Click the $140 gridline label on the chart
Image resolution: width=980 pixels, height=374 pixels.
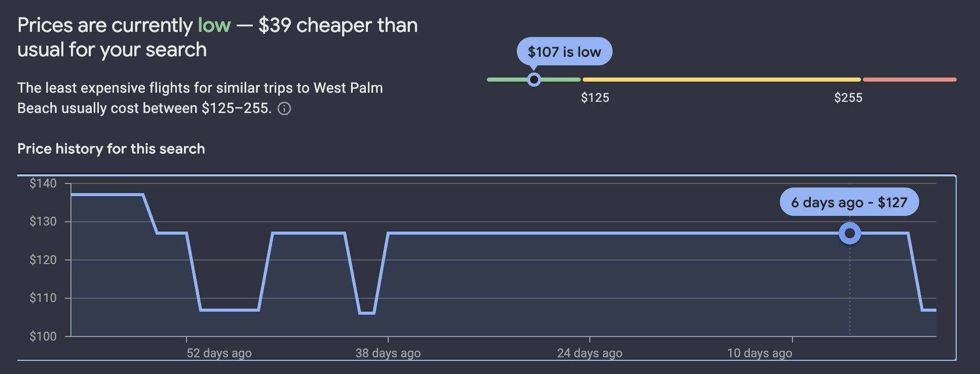point(43,183)
